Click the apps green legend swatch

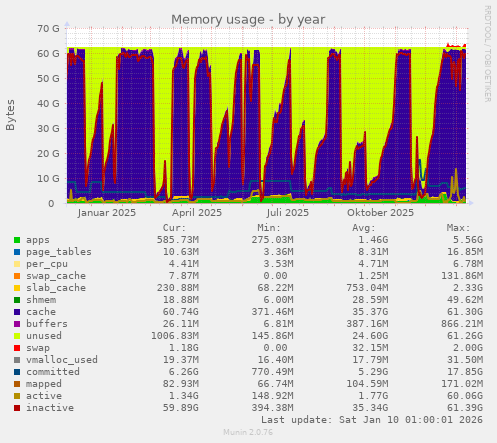click(x=17, y=240)
